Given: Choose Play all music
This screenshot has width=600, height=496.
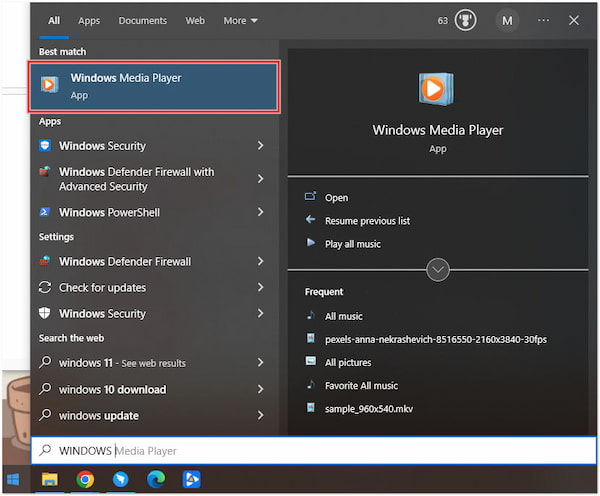Looking at the screenshot, I should tap(353, 244).
